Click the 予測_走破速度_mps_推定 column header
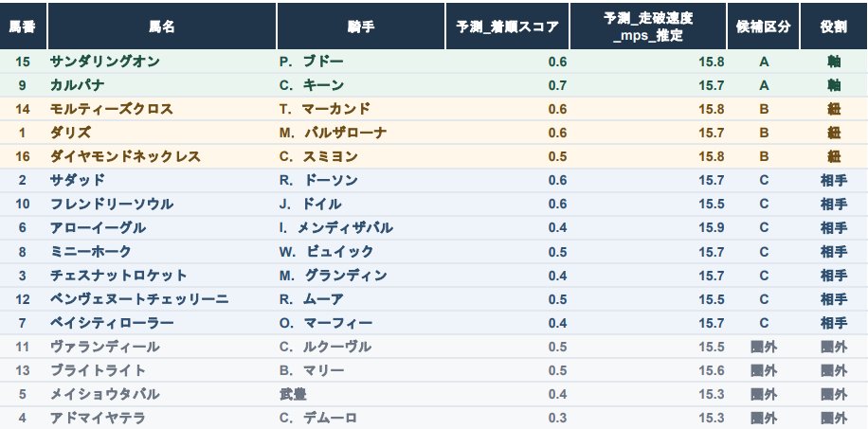 (647, 27)
